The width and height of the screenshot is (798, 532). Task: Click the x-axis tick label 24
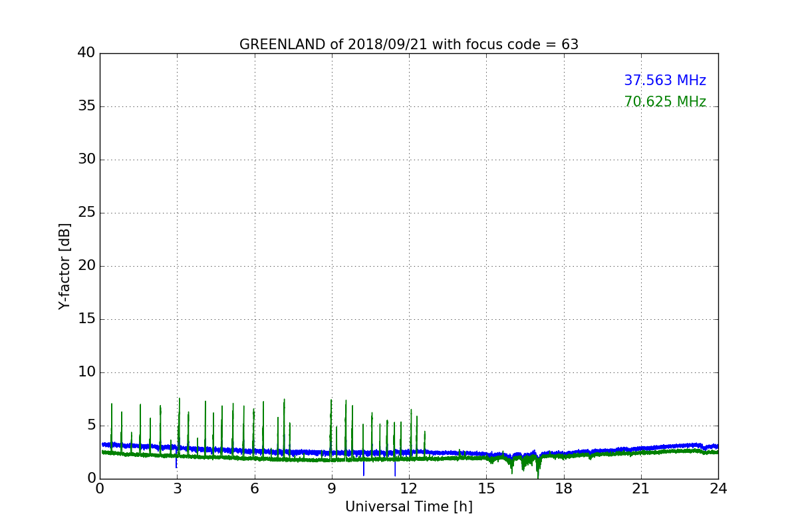718,489
